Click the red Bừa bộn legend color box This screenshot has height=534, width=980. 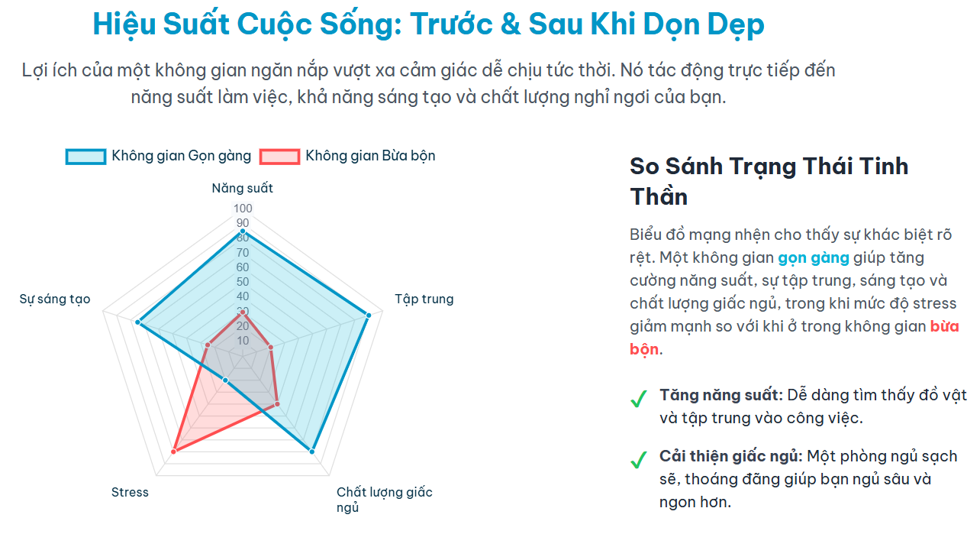tap(279, 156)
